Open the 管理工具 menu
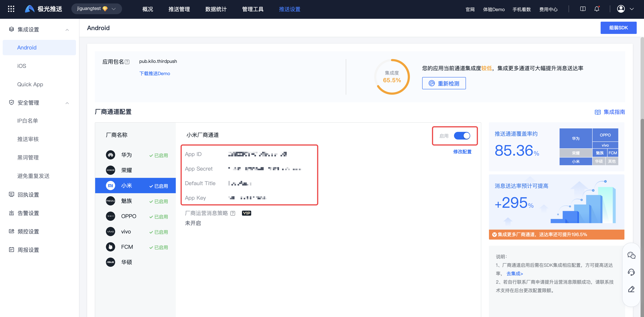644x317 pixels. tap(253, 9)
